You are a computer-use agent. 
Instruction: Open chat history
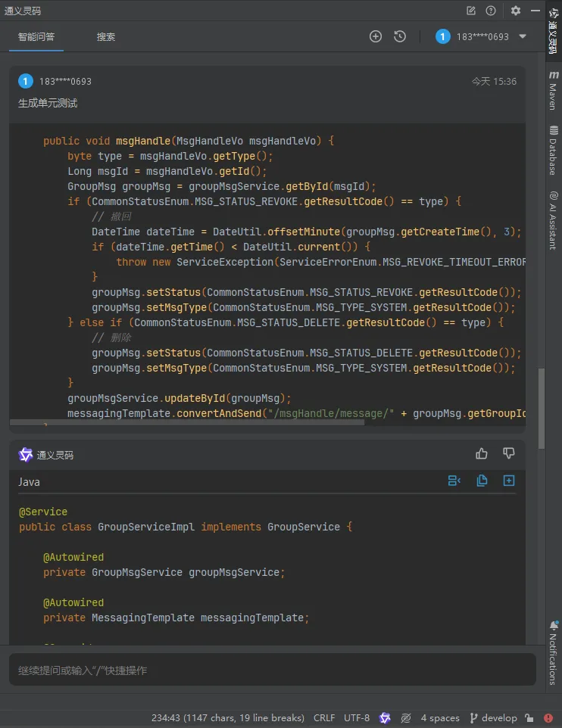point(400,36)
